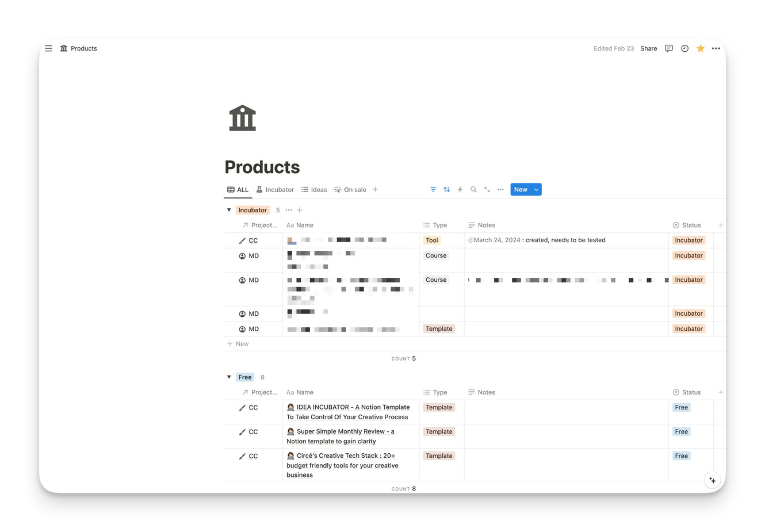The height and width of the screenshot is (532, 765).
Task: Switch to the Incubator view tab
Action: coord(275,190)
